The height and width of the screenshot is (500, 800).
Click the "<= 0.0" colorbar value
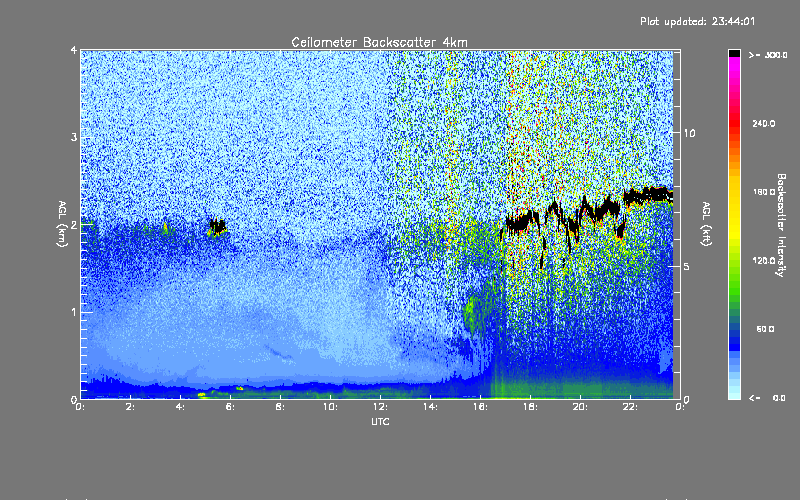point(767,398)
